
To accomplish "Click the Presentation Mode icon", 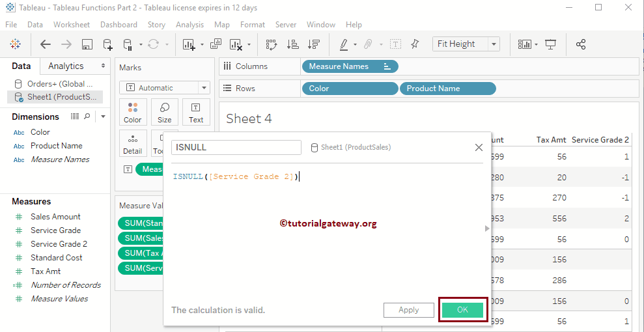I will [550, 44].
